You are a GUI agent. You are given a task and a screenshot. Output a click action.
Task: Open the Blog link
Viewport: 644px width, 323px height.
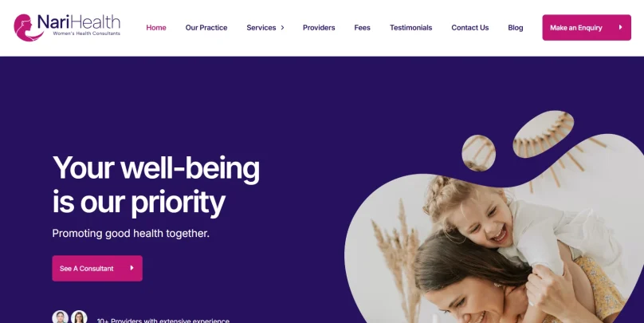pyautogui.click(x=516, y=28)
